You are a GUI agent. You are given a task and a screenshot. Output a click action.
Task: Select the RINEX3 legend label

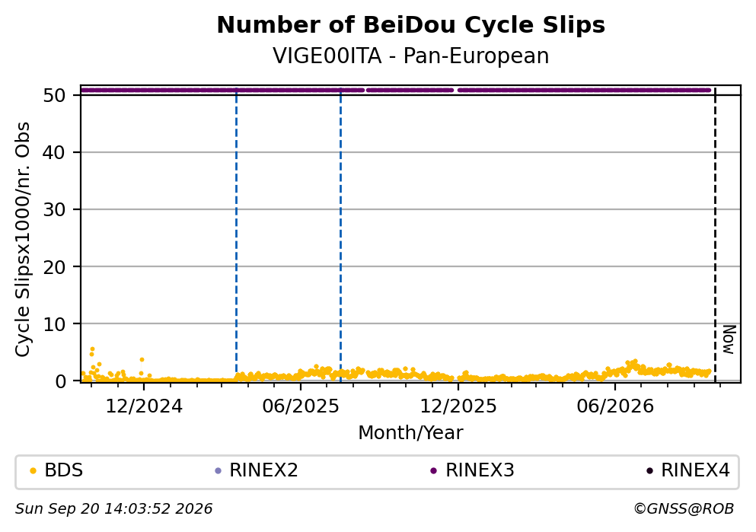480,470
